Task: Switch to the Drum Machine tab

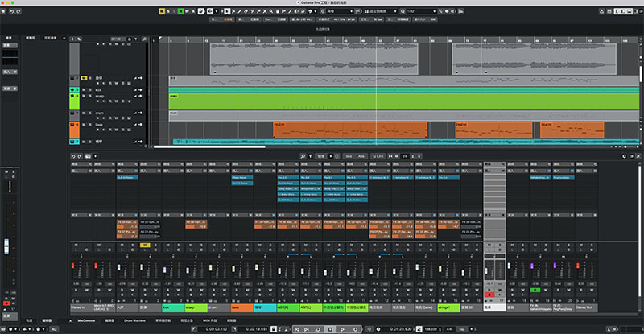Action: click(134, 320)
